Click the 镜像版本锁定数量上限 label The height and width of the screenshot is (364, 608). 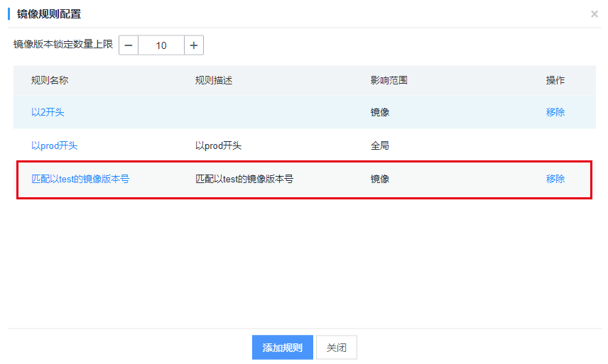[x=63, y=44]
